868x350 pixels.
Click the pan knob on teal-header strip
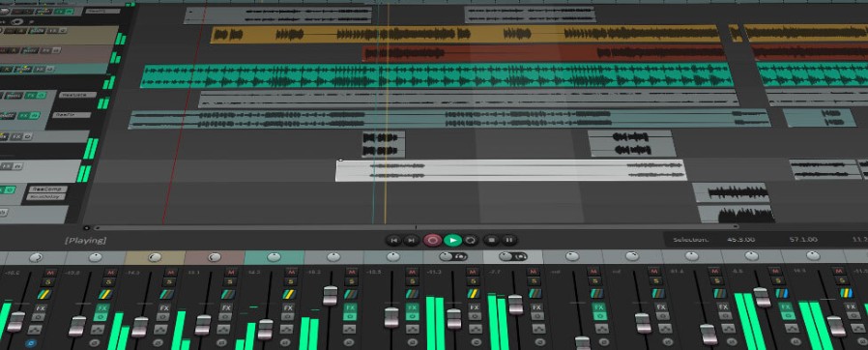[274, 257]
